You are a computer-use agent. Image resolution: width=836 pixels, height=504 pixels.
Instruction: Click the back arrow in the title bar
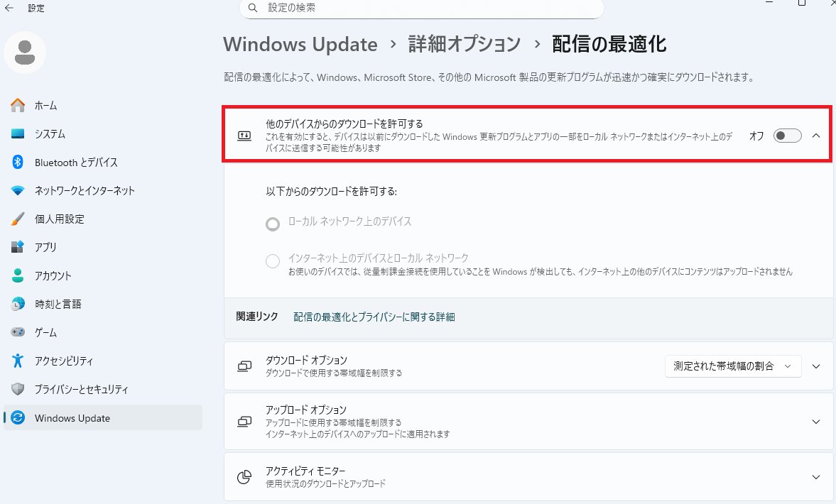tap(9, 8)
